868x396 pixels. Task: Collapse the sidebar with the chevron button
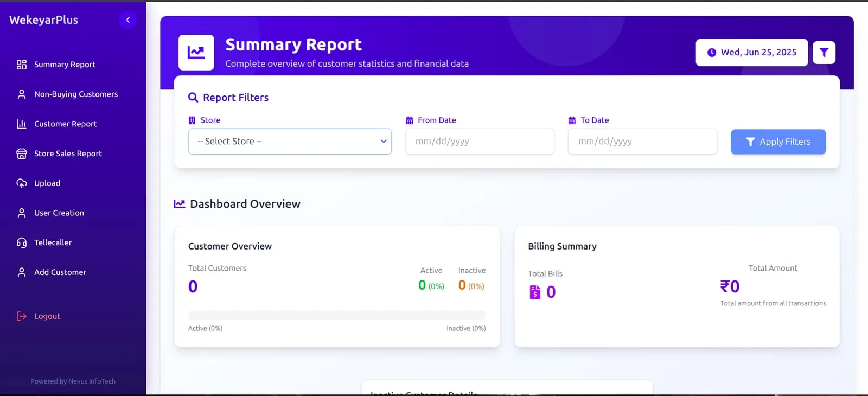[128, 20]
